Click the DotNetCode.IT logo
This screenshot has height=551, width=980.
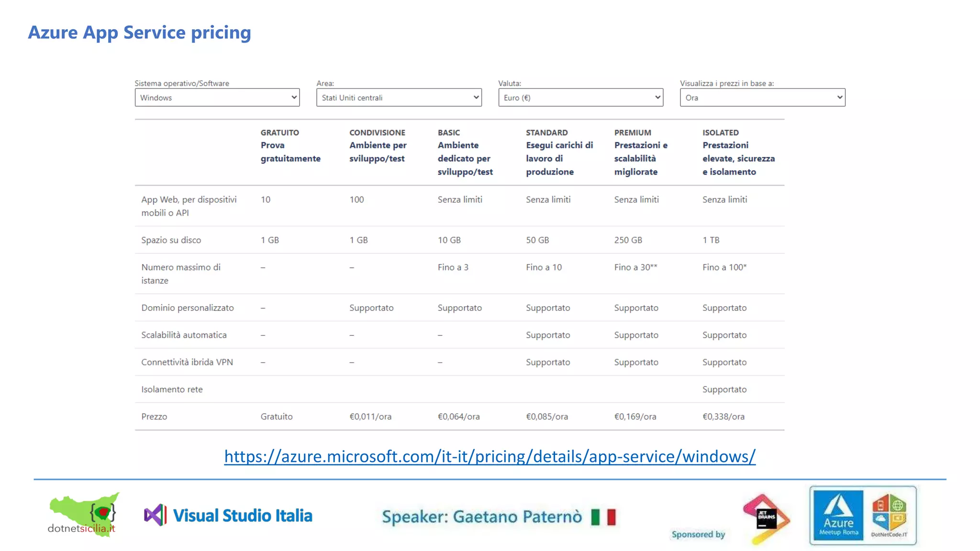(x=890, y=516)
